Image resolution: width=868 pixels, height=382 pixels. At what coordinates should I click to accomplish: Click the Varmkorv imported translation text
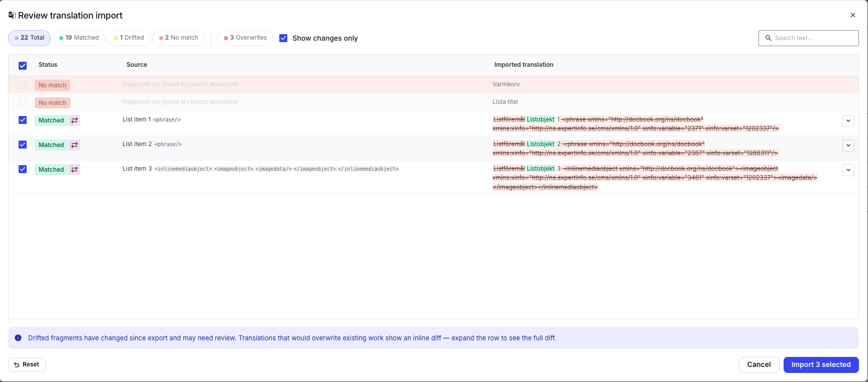pos(506,84)
